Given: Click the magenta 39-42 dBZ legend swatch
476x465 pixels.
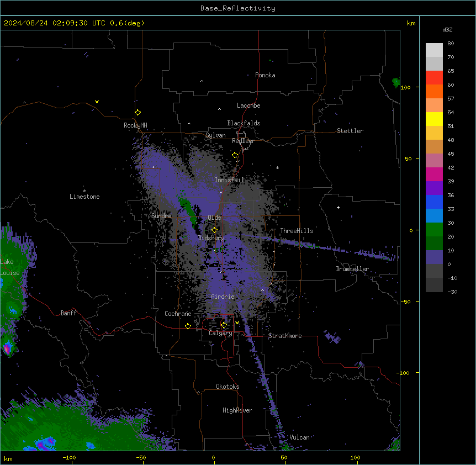Looking at the screenshot, I should tap(434, 174).
